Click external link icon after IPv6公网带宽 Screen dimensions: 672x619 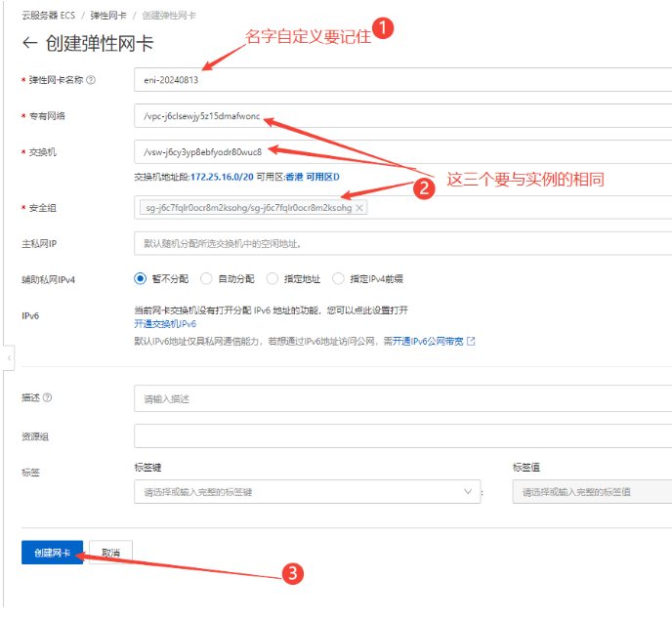pos(471,341)
